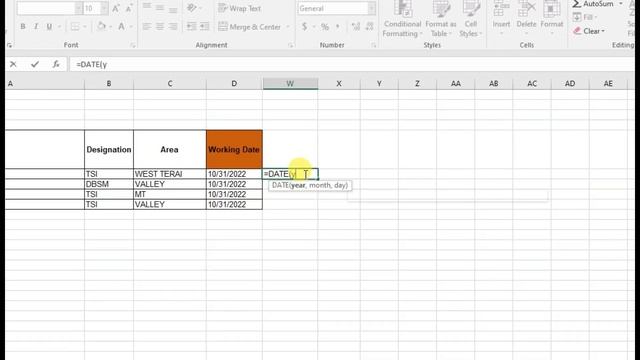Viewport: 640px width, 360px height.
Task: Cancel the formula entry with X
Action: click(x=13, y=64)
